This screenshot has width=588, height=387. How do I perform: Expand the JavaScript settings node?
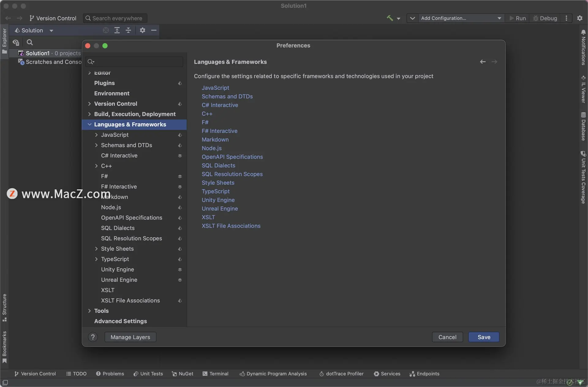pos(96,135)
